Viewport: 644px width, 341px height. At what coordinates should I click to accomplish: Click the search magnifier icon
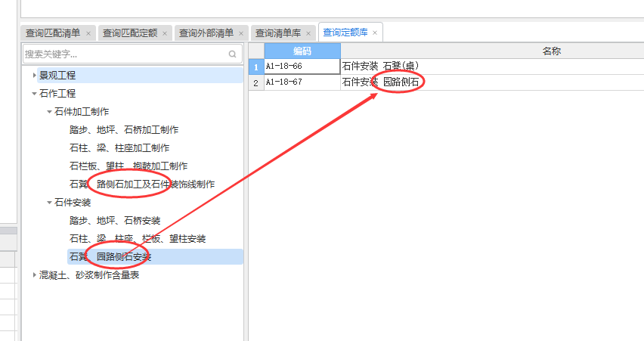tap(233, 54)
